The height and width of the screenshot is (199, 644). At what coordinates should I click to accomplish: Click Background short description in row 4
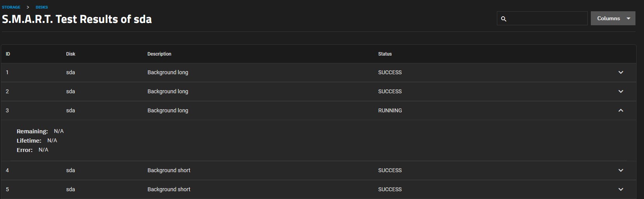pyautogui.click(x=169, y=170)
